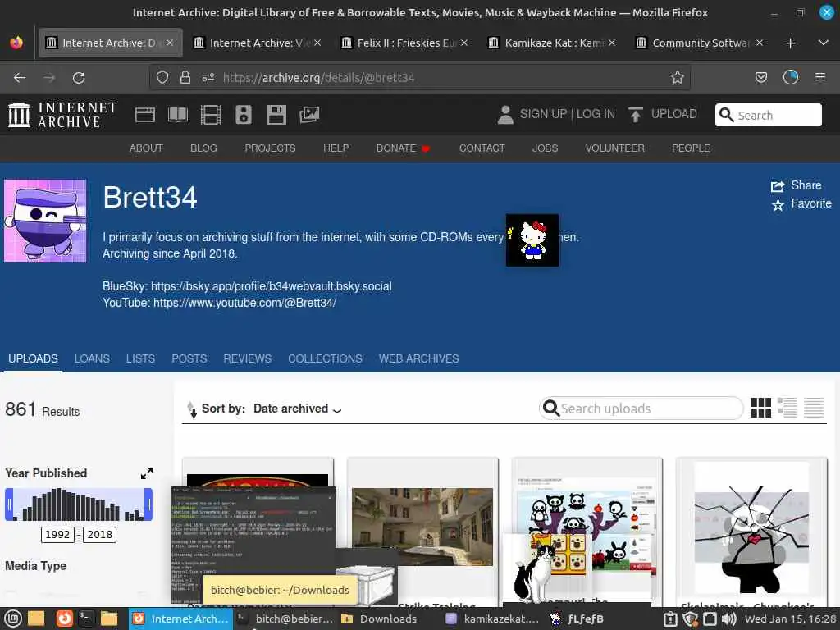The image size is (840, 630).
Task: Open the Skelanimals cracked glass thumbnail
Action: (751, 527)
